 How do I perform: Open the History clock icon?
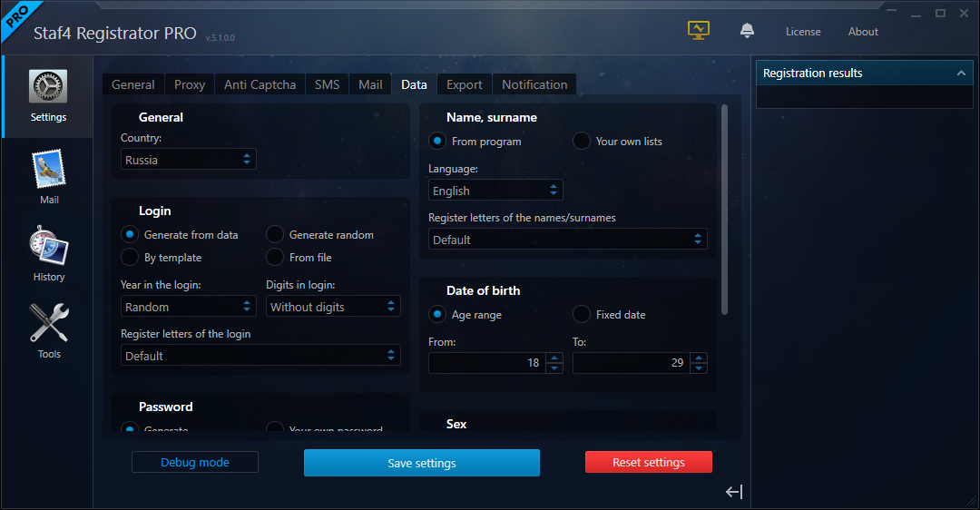click(x=49, y=246)
